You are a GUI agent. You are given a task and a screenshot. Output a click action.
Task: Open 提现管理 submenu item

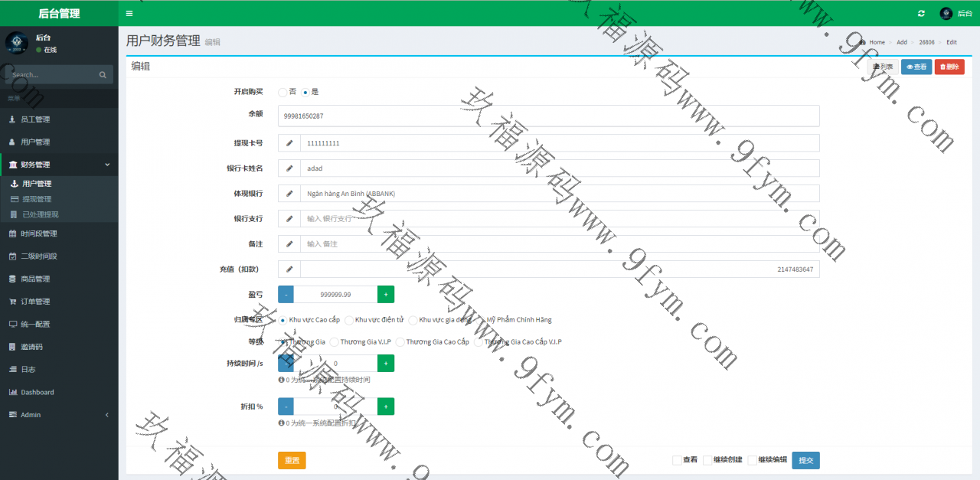37,199
